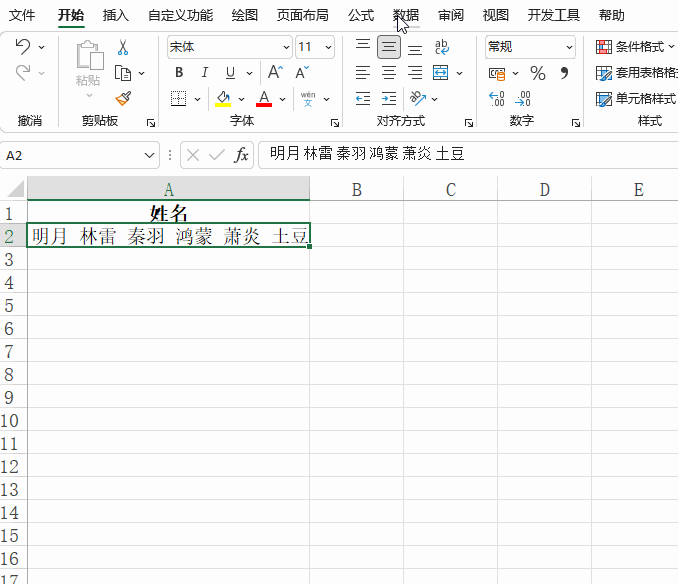This screenshot has height=584, width=678.
Task: Toggle italic formatting
Action: click(205, 73)
